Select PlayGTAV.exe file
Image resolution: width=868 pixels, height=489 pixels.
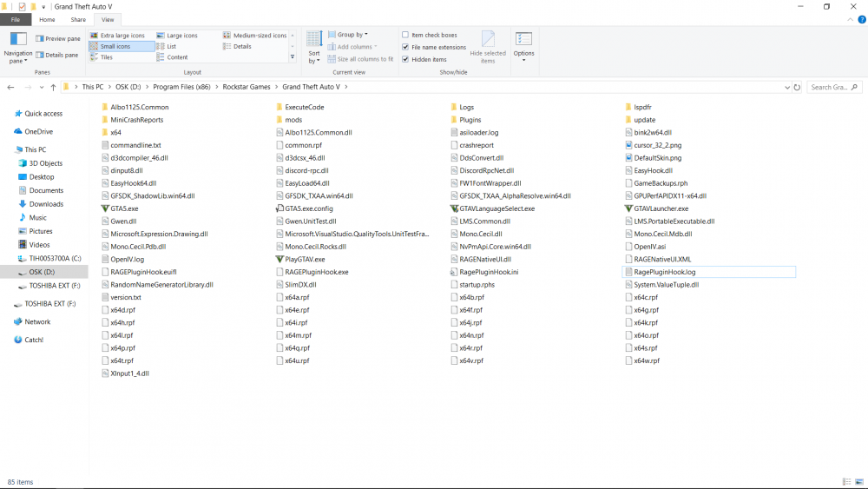coord(300,259)
